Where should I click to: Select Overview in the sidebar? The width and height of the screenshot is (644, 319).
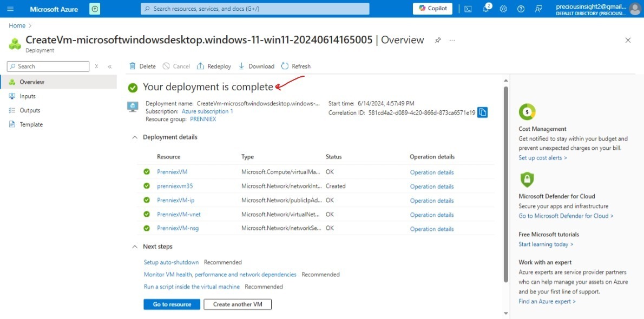coord(58,82)
